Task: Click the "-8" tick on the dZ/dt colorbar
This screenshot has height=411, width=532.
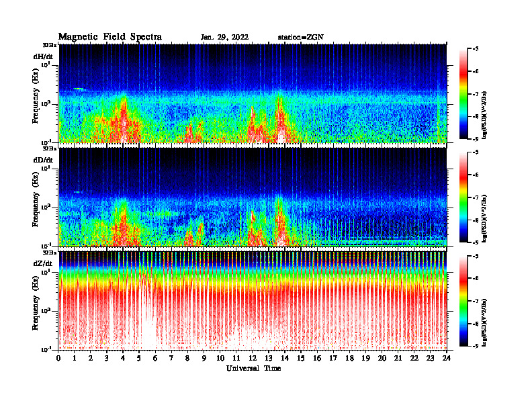Action: tap(476, 324)
